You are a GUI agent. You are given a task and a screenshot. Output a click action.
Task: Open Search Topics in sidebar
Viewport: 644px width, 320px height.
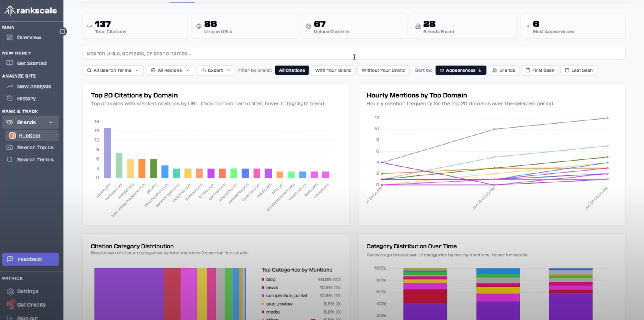pyautogui.click(x=35, y=147)
